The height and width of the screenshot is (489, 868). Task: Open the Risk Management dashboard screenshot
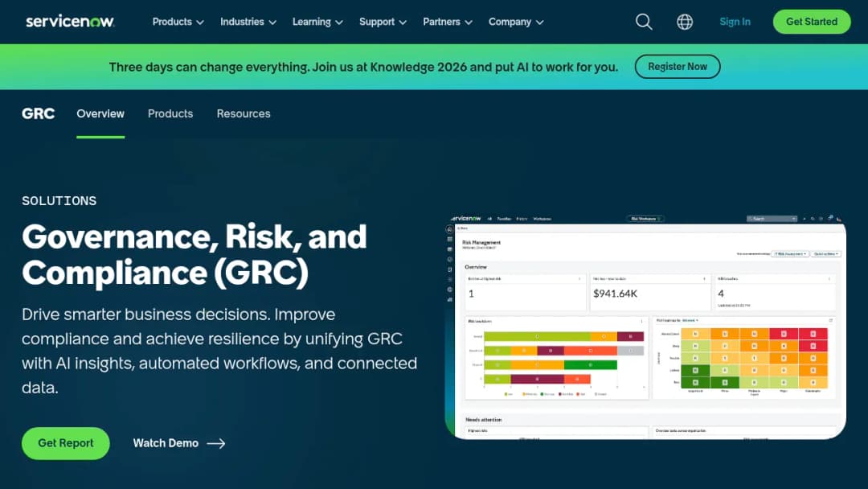645,327
